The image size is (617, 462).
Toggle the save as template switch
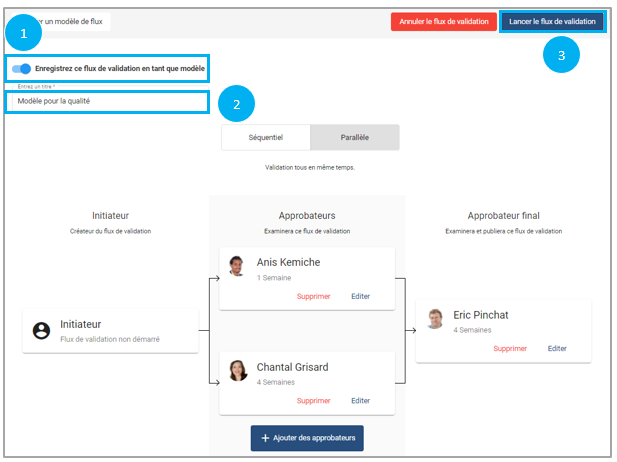coord(21,69)
